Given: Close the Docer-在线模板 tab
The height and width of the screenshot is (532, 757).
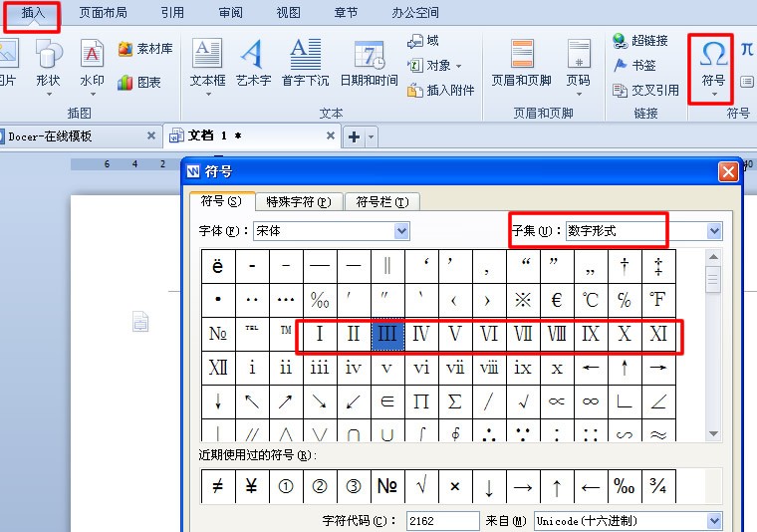Looking at the screenshot, I should tap(151, 136).
